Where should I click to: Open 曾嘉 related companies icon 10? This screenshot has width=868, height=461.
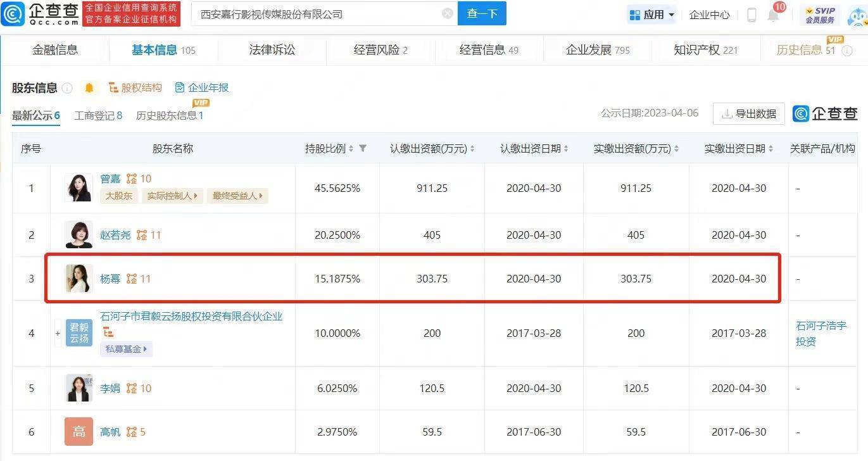139,179
